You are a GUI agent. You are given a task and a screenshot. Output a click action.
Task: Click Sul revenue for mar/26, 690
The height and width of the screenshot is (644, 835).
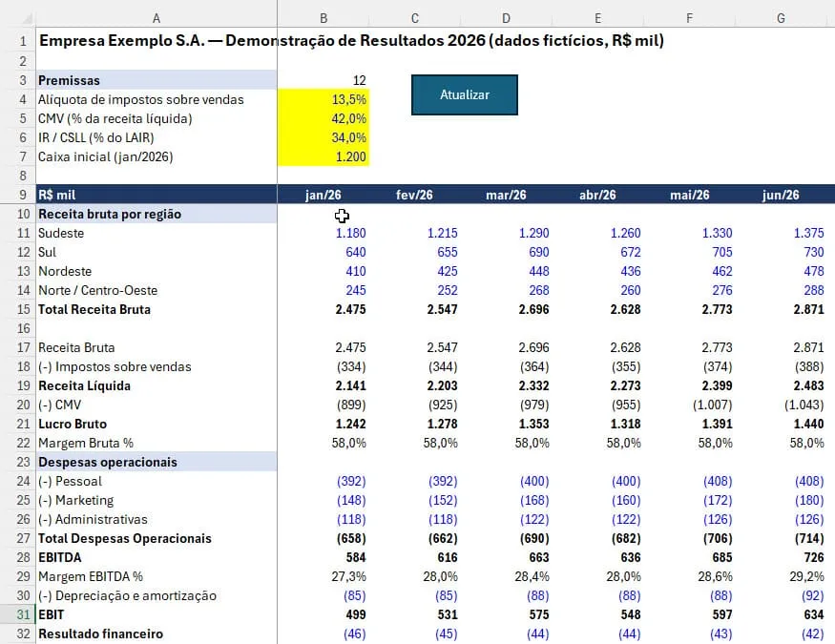506,252
